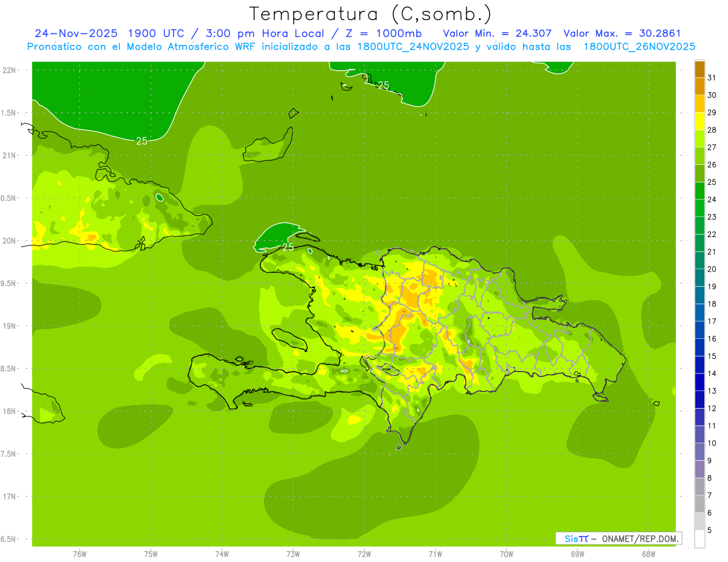This screenshot has height=562, width=728.
Task: Click "Valor Min. = 24.307" text
Action: pos(497,33)
